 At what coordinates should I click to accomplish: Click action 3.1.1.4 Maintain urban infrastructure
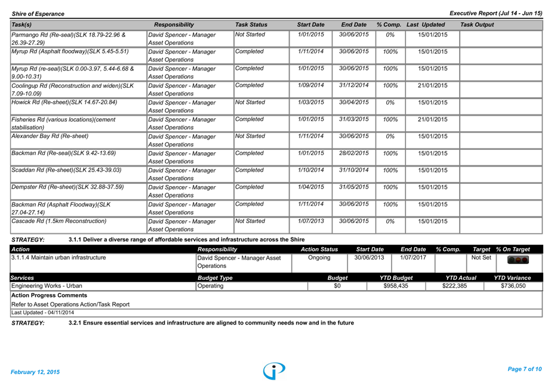(x=59, y=258)
